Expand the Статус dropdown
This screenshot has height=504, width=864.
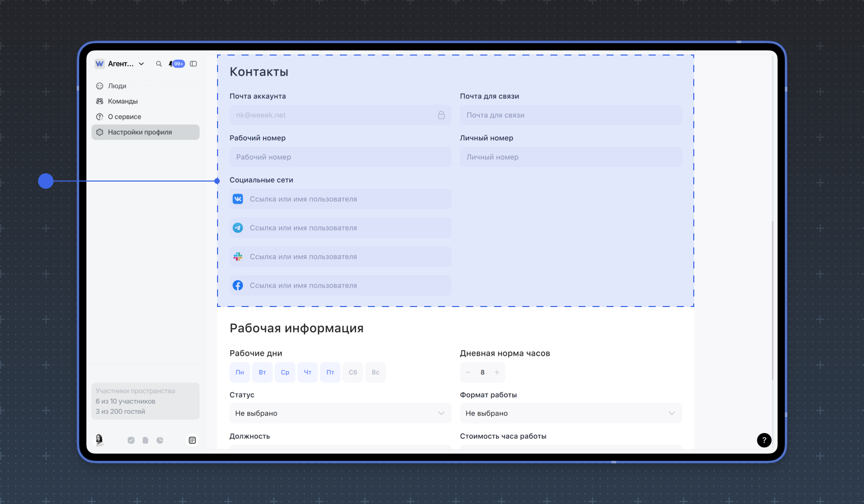click(x=340, y=413)
